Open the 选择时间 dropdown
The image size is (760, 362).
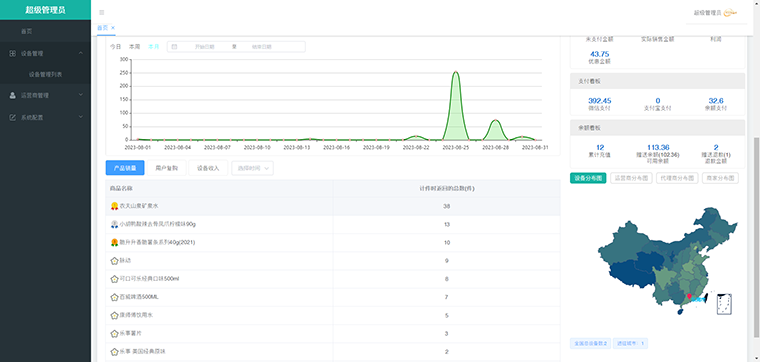[253, 168]
